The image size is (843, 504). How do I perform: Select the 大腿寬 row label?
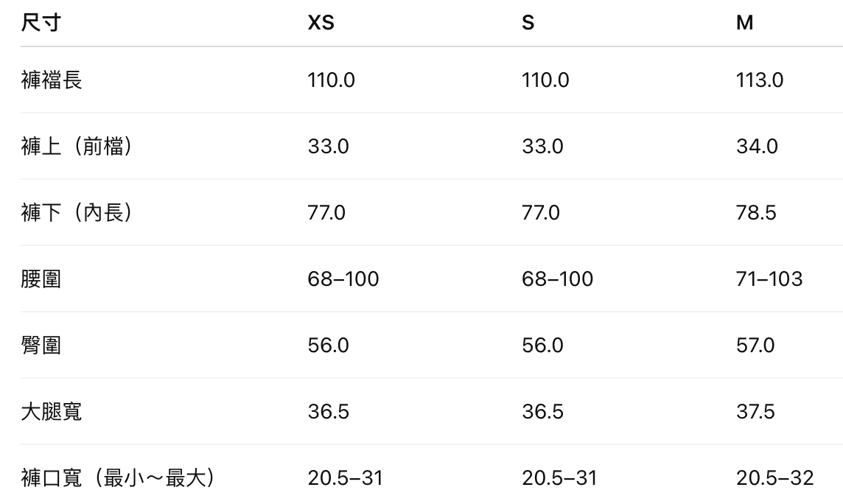52,411
